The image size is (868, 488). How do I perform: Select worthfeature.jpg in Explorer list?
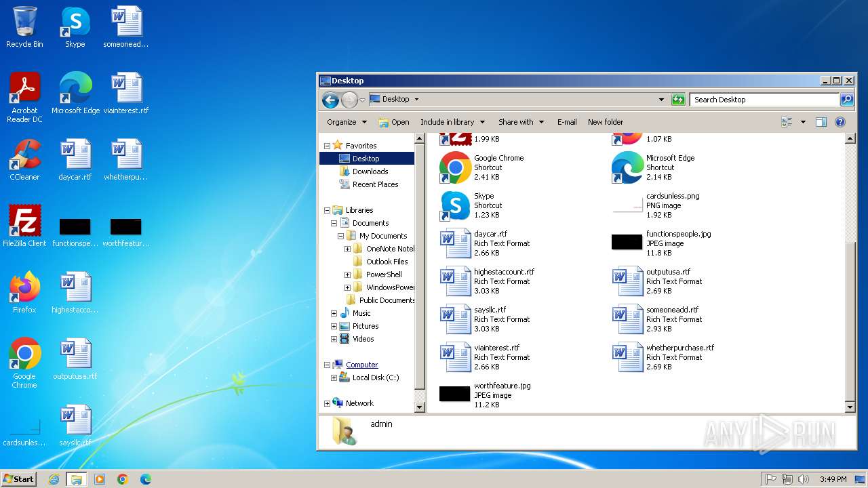[x=485, y=395]
